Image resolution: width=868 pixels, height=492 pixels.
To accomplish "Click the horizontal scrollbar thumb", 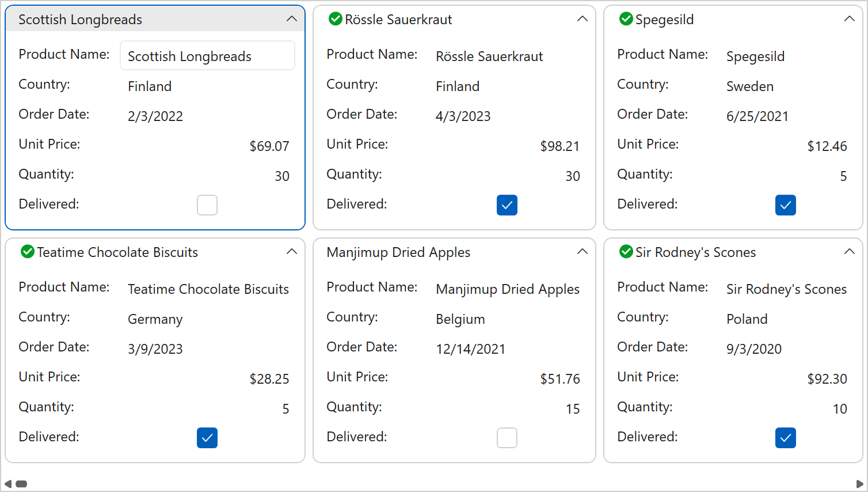I will (x=21, y=484).
